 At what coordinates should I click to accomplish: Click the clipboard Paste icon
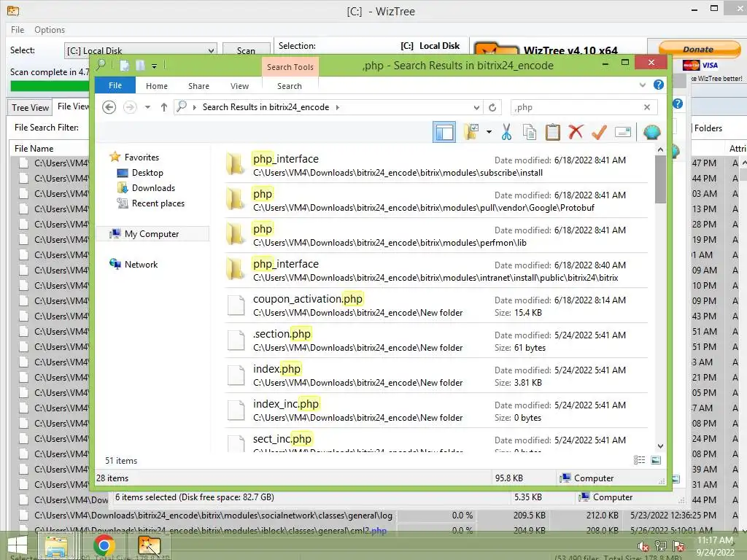[x=553, y=132]
